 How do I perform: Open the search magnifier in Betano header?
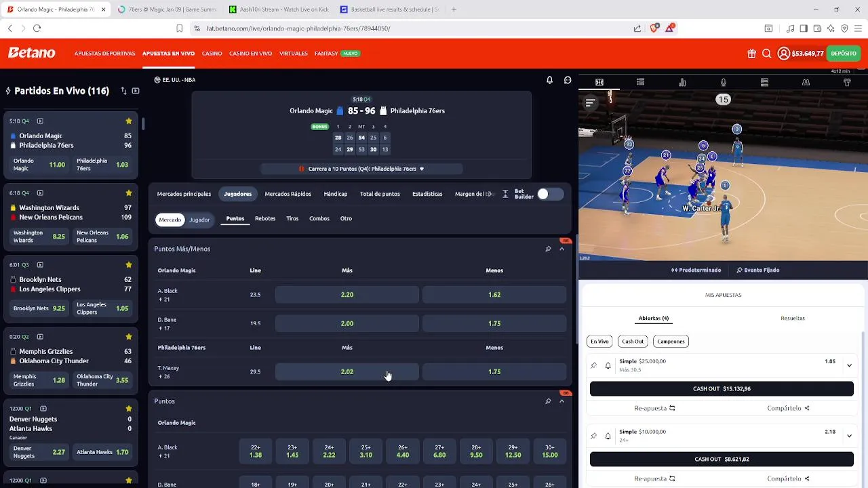766,54
